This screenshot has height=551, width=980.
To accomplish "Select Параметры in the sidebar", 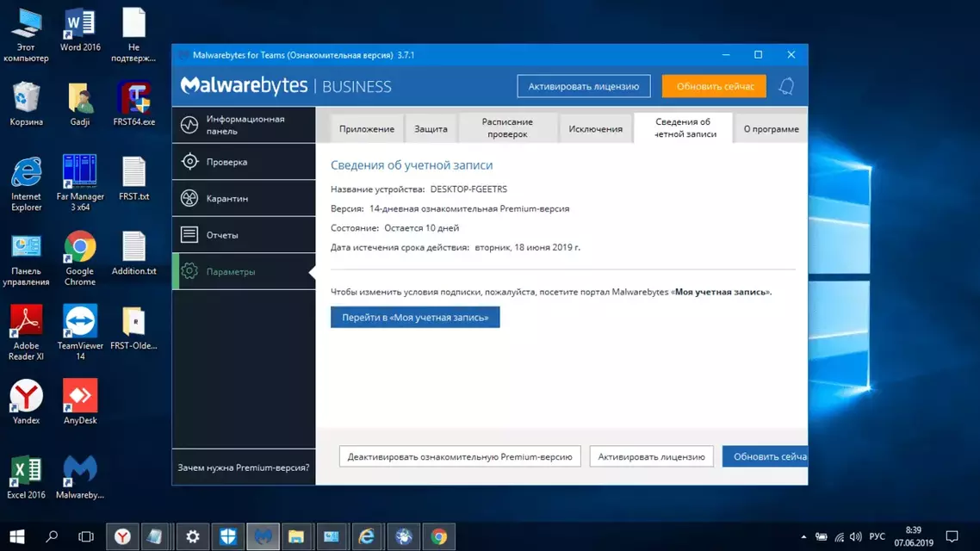I will point(244,272).
